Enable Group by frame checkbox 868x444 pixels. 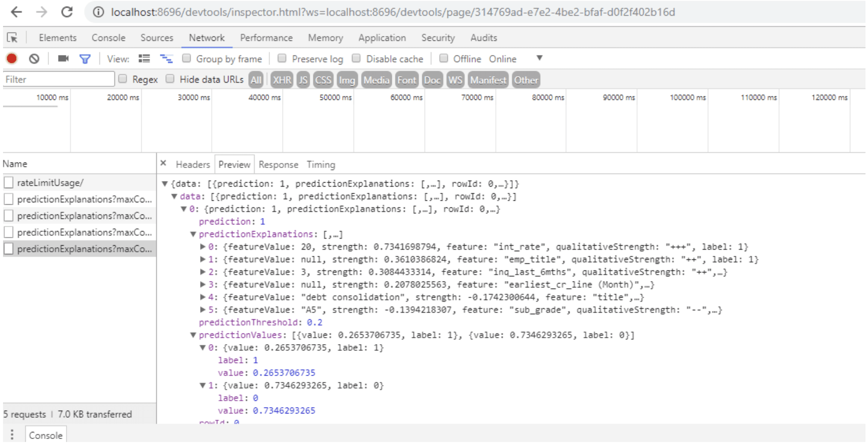[187, 58]
